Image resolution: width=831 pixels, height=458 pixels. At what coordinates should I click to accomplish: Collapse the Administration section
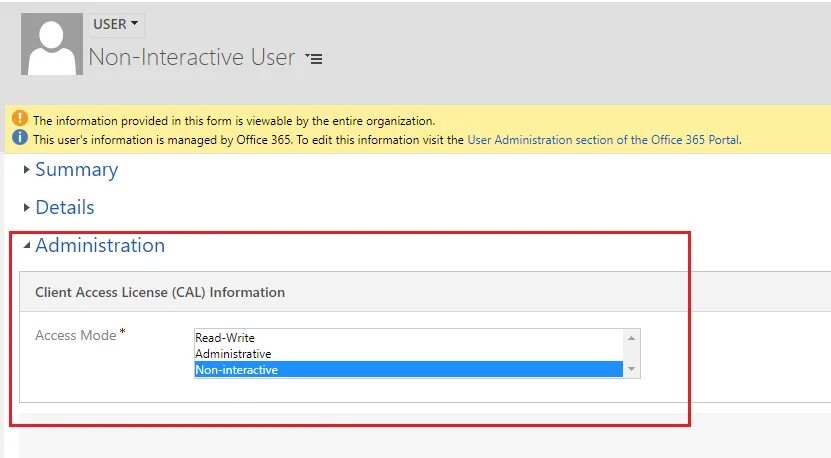(x=99, y=246)
